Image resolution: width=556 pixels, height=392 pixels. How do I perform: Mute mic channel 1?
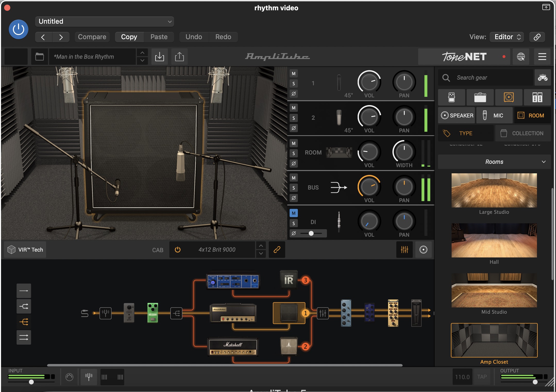(293, 74)
